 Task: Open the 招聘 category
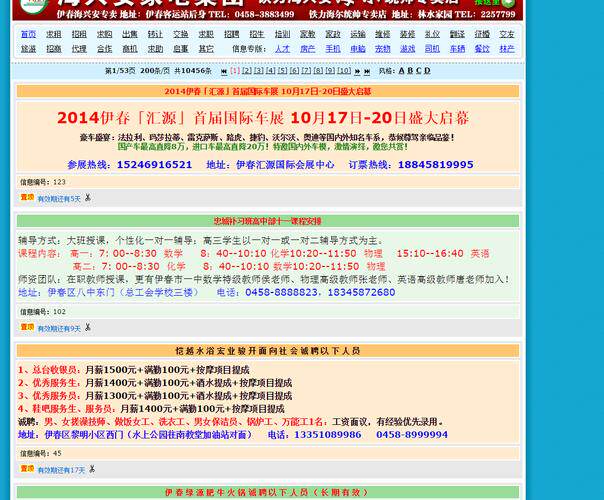[232, 34]
